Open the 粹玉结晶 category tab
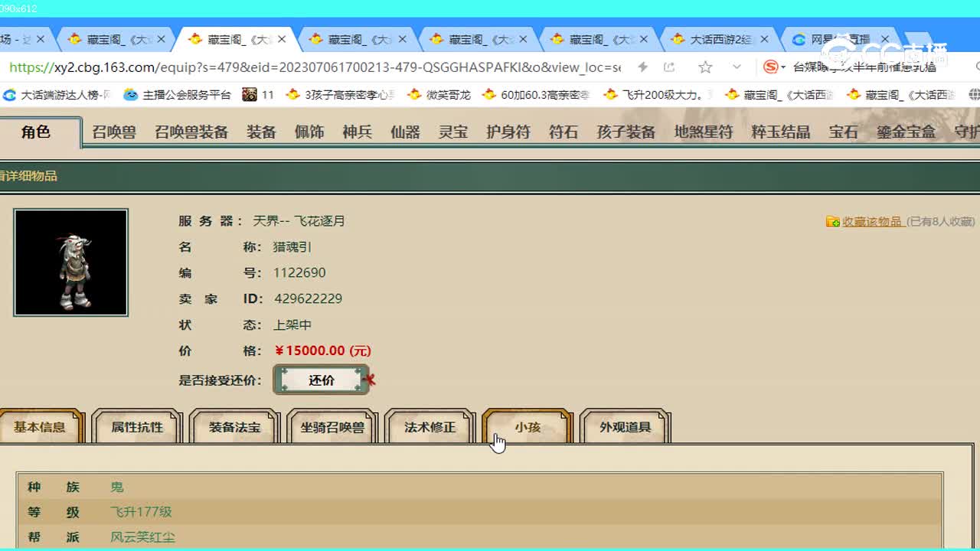 781,132
